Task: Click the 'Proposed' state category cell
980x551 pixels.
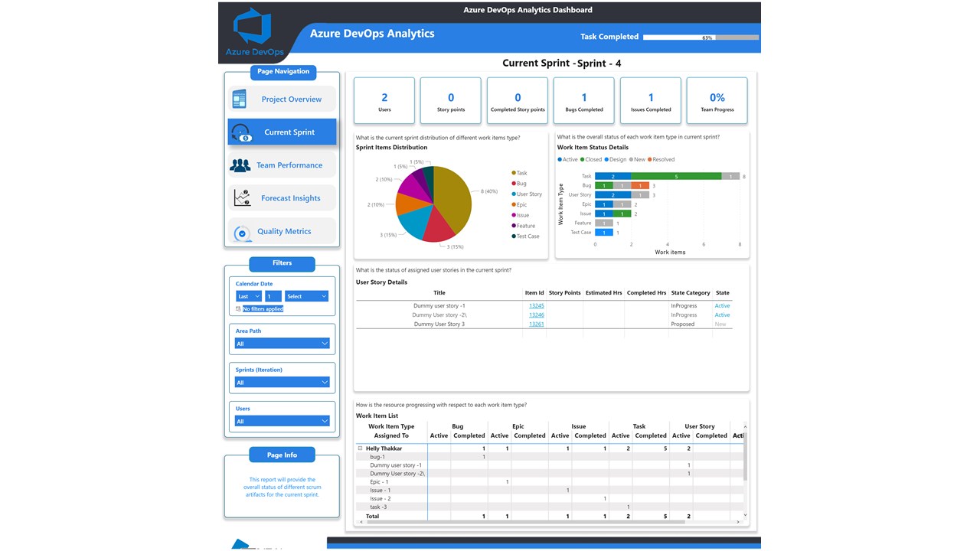Action: (683, 324)
